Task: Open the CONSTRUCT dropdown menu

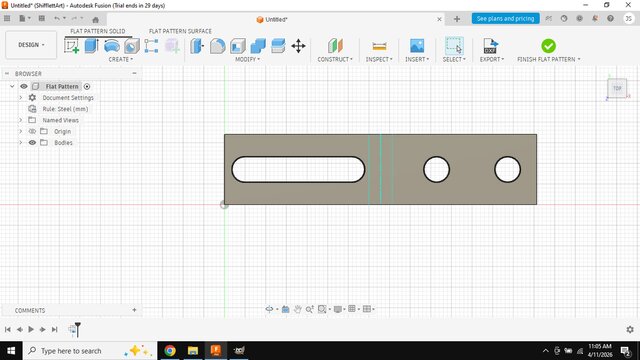Action: pyautogui.click(x=335, y=59)
